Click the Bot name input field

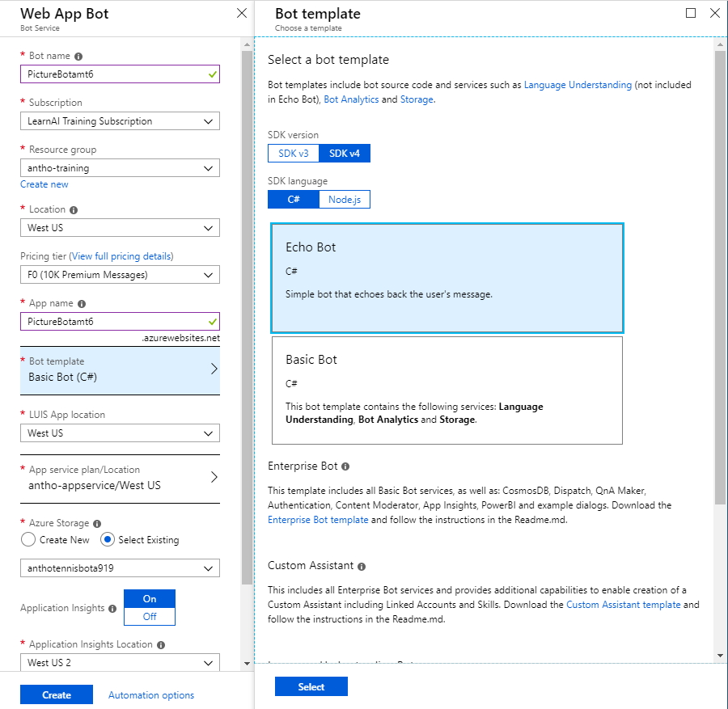112,74
